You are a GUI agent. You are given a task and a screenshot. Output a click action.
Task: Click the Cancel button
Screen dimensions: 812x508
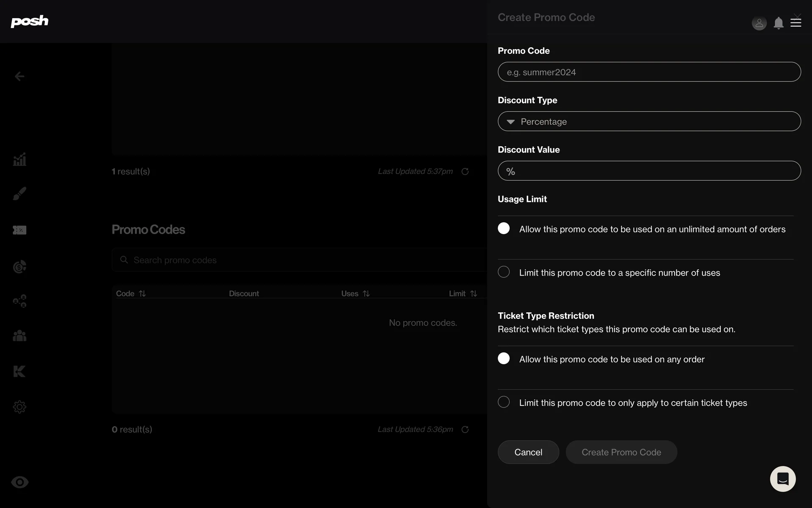[x=528, y=452]
